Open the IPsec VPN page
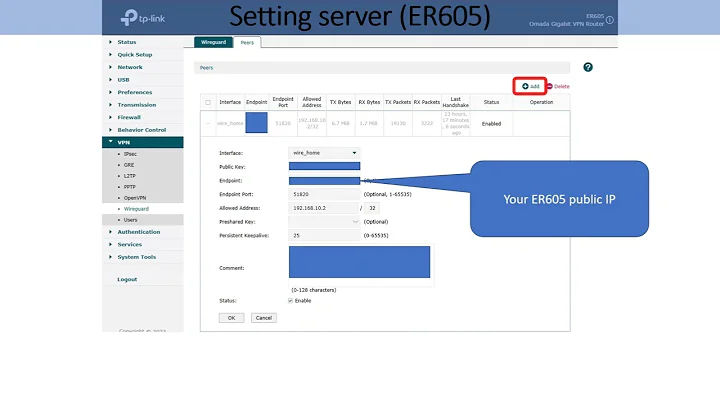 (130, 154)
